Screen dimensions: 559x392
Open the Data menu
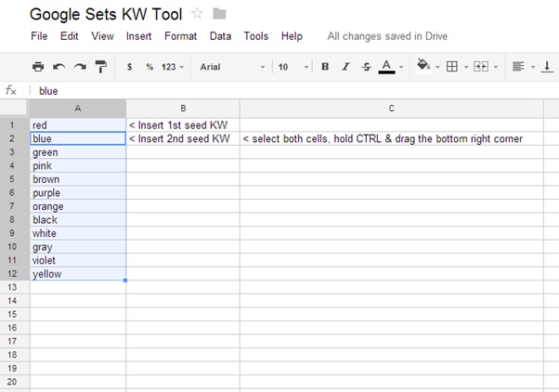(220, 36)
